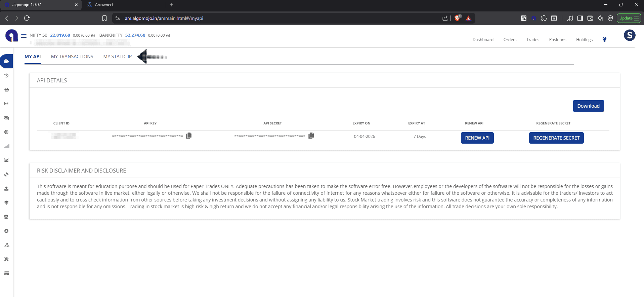This screenshot has height=297, width=644.
Task: Toggle the browser sidebar panel icon
Action: click(580, 18)
